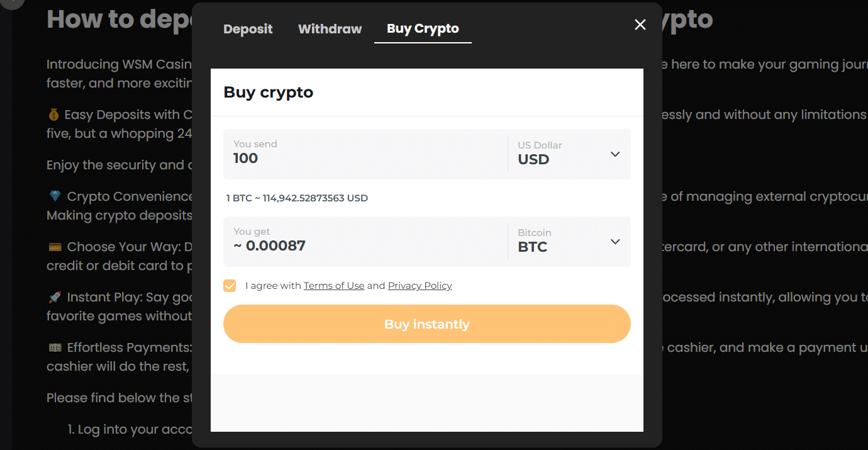Open the Bitcoin currency dropdown

point(566,241)
